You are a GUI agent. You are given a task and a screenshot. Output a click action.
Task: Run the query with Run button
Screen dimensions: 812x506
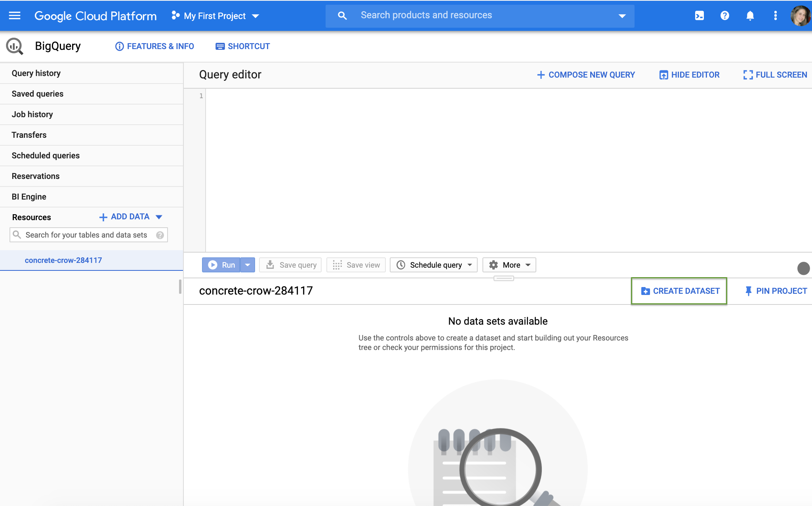(221, 265)
